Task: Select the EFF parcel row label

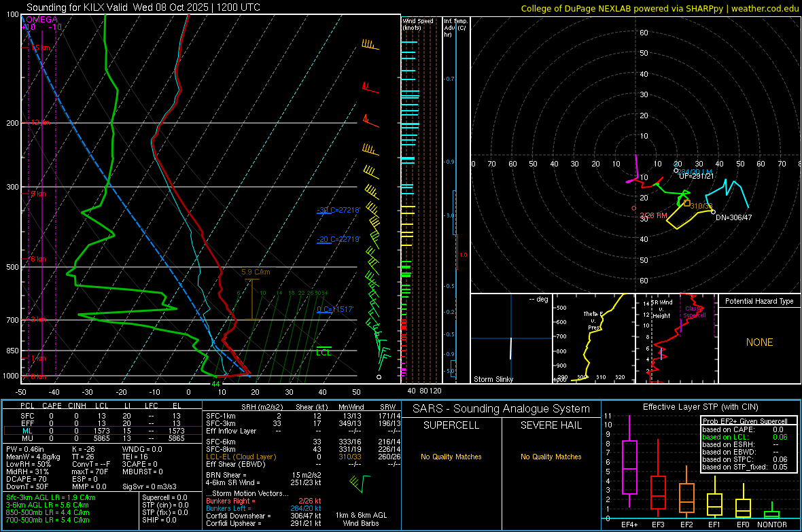Action: click(27, 423)
